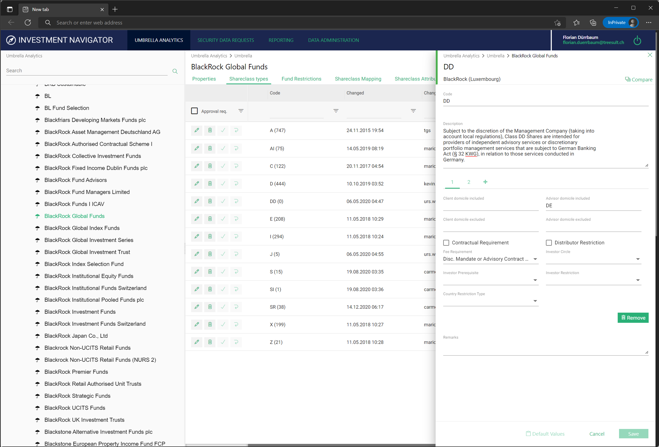Click the edit pencil icon for row A (747)
The height and width of the screenshot is (447, 659).
pyautogui.click(x=196, y=131)
